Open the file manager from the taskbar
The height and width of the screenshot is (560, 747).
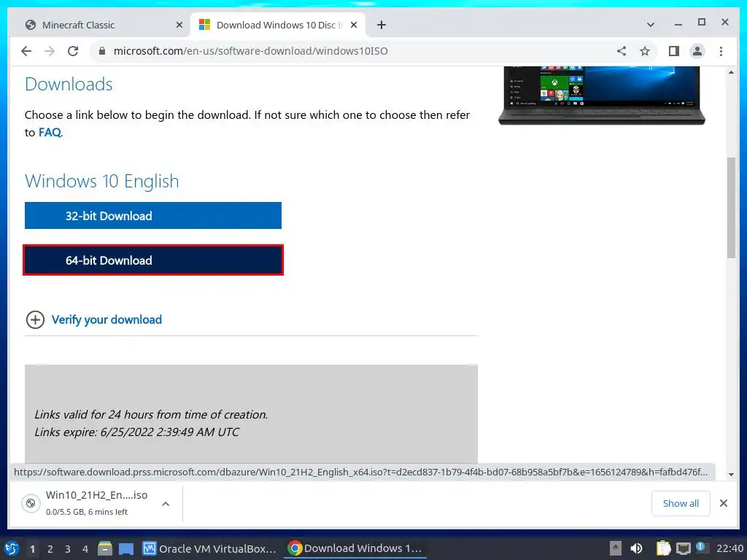pyautogui.click(x=105, y=548)
